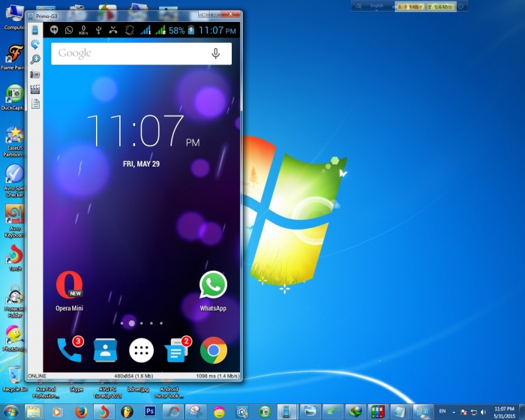
Task: Open the Recycle Bin on desktop
Action: click(x=15, y=379)
